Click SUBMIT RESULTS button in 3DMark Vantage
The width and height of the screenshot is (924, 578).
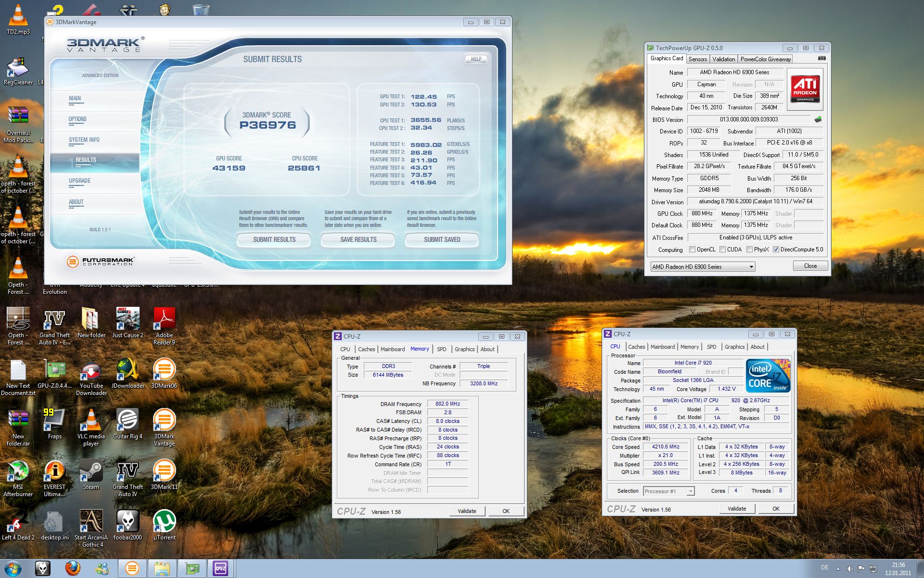pyautogui.click(x=274, y=239)
